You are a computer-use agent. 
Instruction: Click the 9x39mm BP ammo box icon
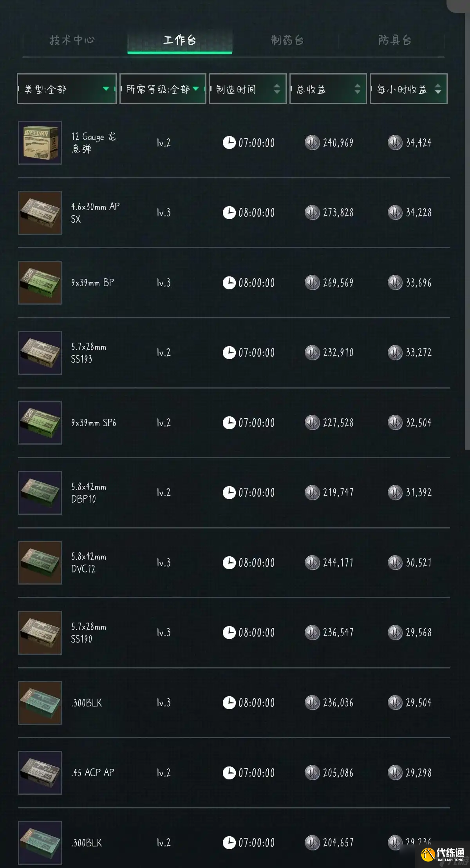40,283
